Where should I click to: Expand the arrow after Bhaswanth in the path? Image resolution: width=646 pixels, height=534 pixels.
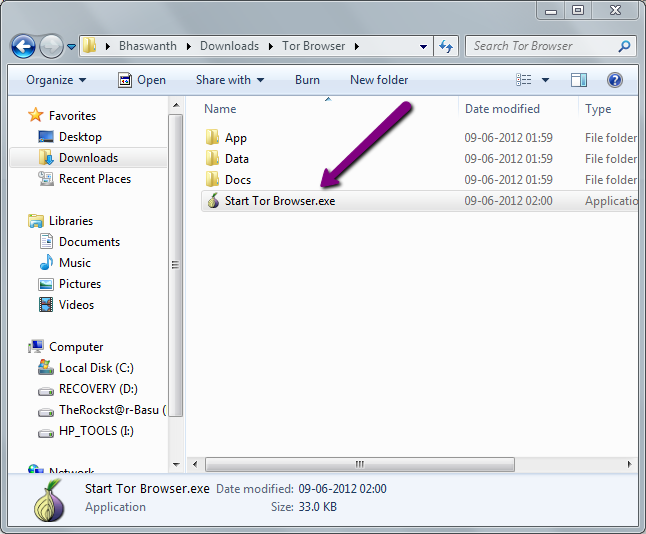pos(188,46)
